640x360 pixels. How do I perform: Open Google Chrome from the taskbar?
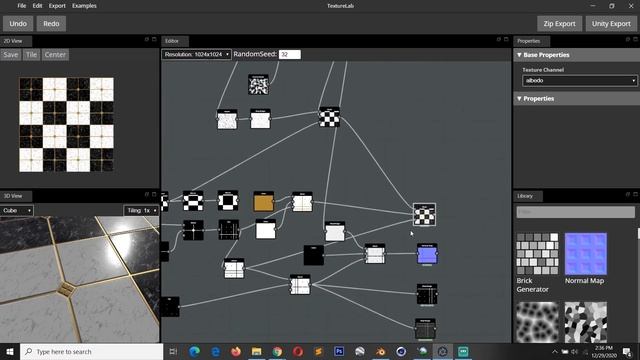277,351
